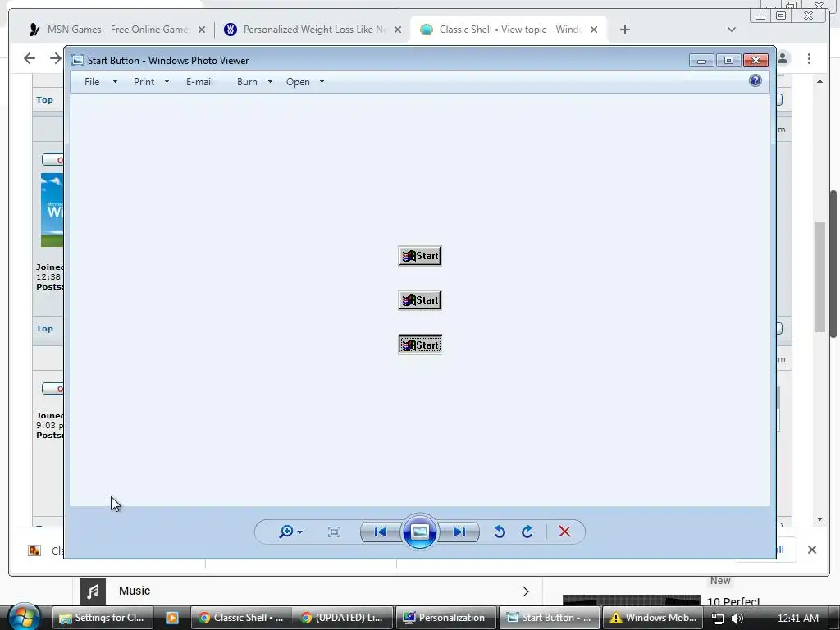Open a new browser tab
The height and width of the screenshot is (630, 840).
pos(624,30)
